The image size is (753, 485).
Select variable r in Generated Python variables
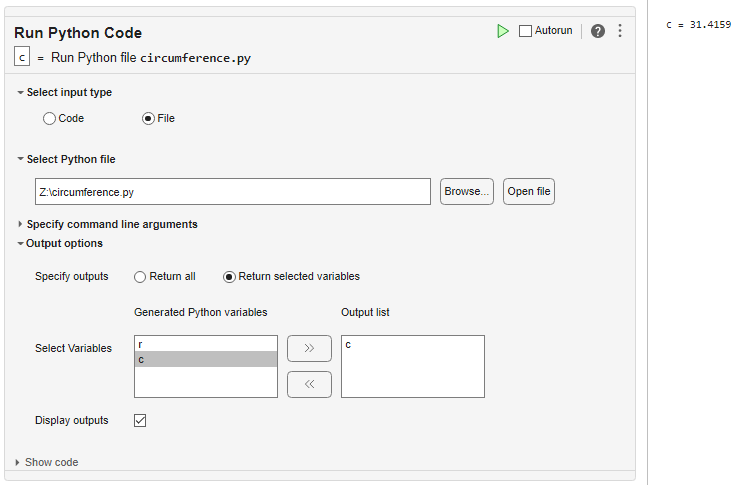coord(205,344)
